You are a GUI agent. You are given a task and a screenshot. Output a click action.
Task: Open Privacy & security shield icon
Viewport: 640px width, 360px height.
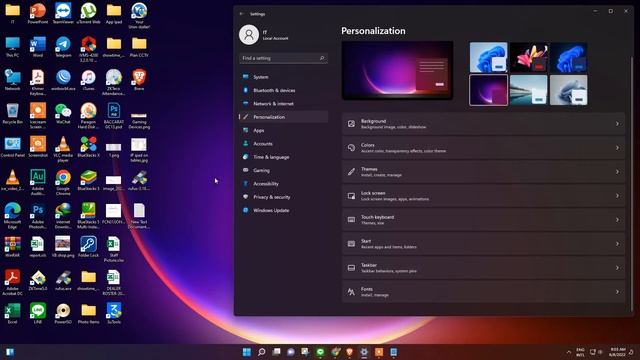(245, 197)
